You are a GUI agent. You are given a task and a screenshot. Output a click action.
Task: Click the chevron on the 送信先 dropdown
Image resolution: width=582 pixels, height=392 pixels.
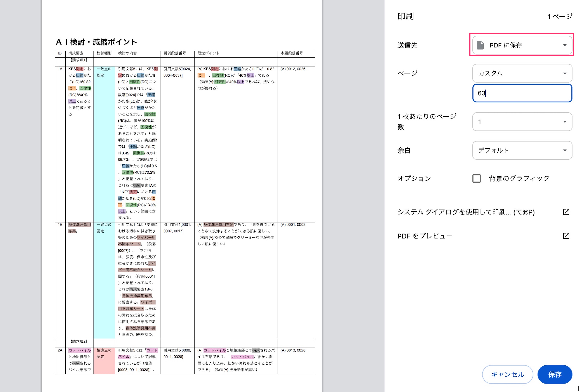(x=565, y=45)
